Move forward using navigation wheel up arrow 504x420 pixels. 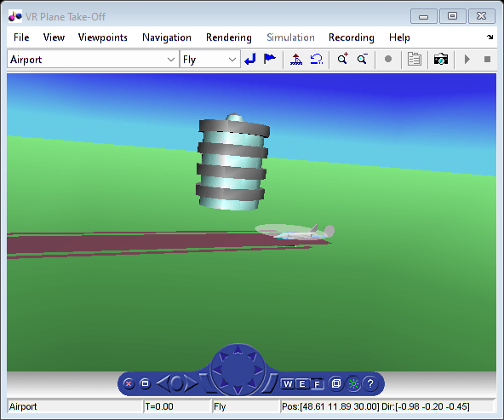pos(238,349)
